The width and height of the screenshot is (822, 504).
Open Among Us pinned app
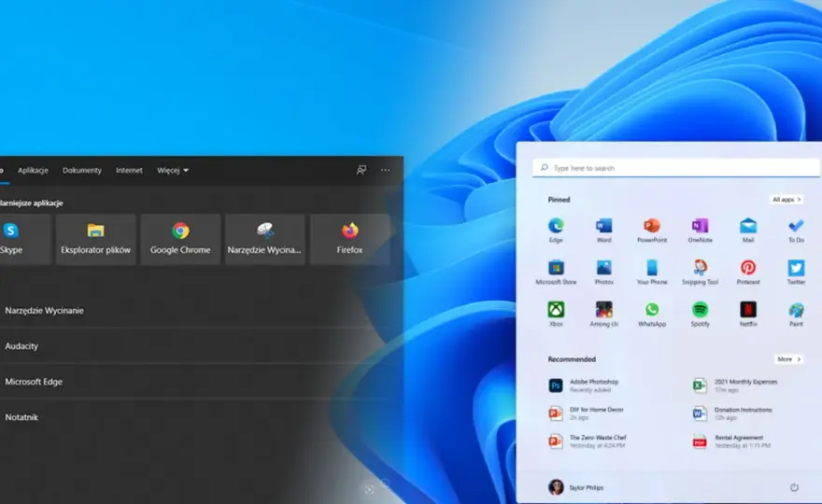[x=604, y=315]
